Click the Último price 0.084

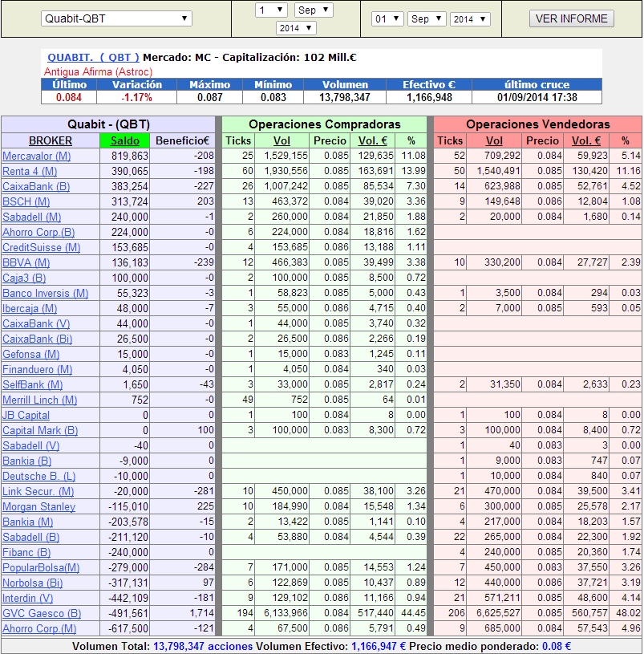(x=69, y=98)
